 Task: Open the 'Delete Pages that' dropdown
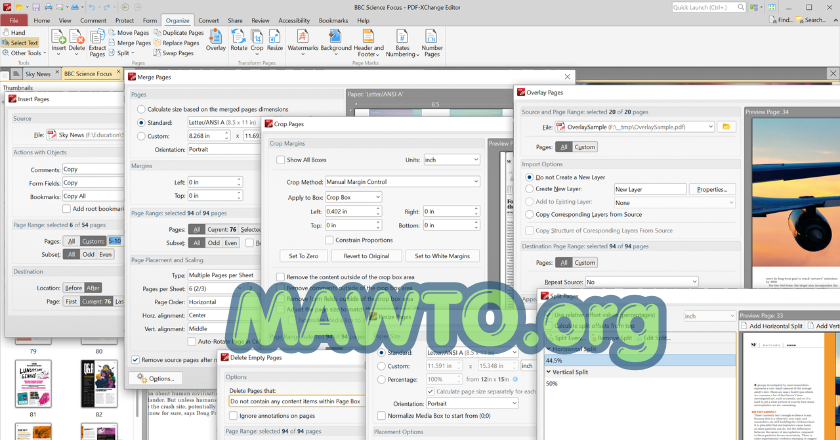(296, 401)
